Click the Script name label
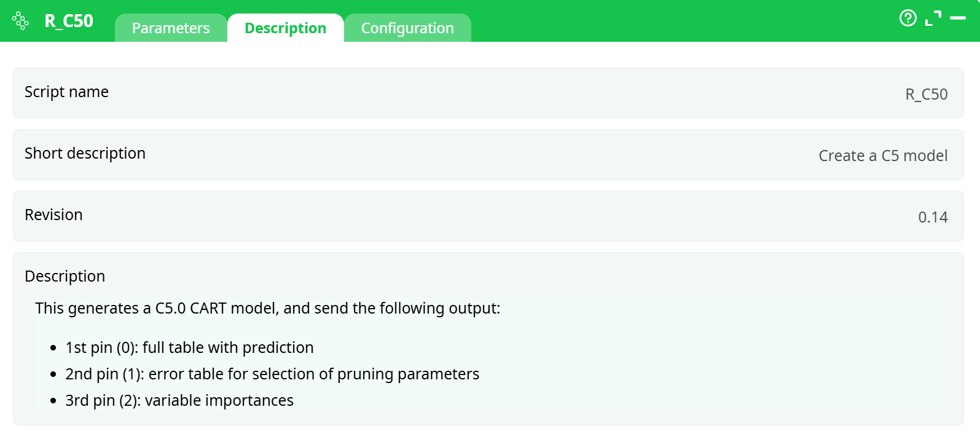This screenshot has height=439, width=980. point(66,92)
